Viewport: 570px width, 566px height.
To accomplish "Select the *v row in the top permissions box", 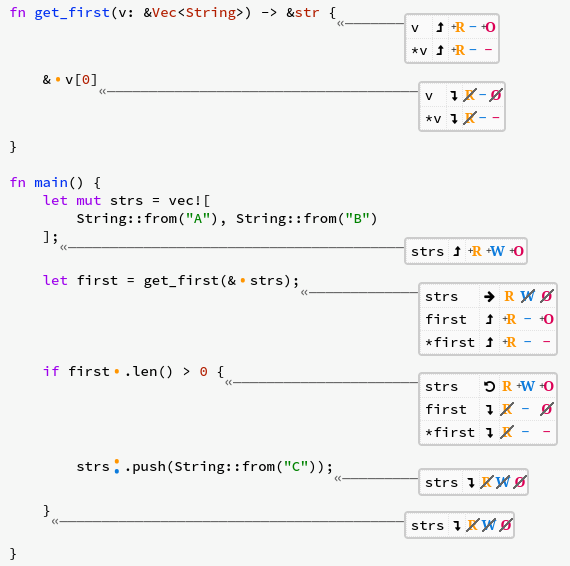I will tap(452, 50).
